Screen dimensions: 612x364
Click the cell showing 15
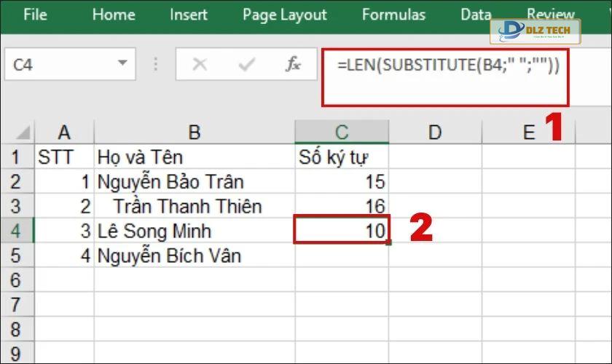click(342, 182)
